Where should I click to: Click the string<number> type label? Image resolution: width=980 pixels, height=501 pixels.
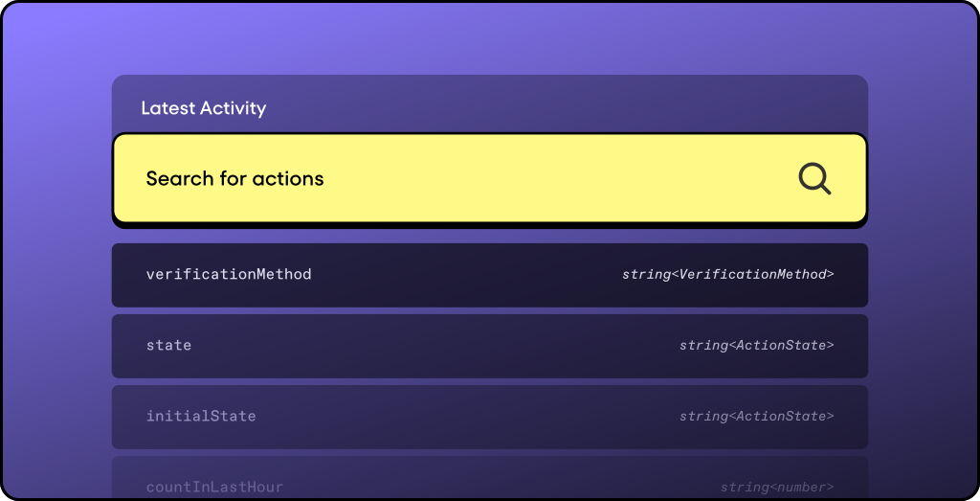point(777,487)
